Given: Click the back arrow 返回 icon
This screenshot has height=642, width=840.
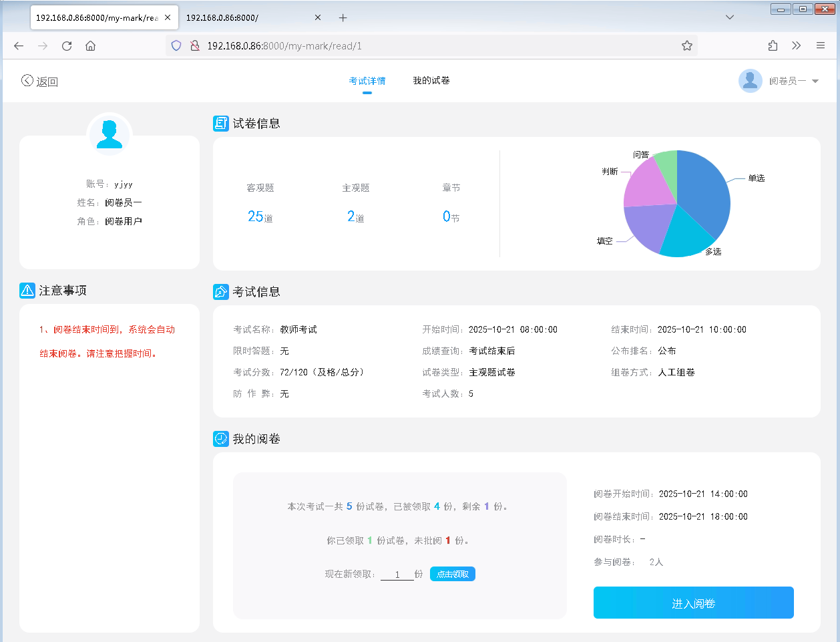Looking at the screenshot, I should (27, 81).
